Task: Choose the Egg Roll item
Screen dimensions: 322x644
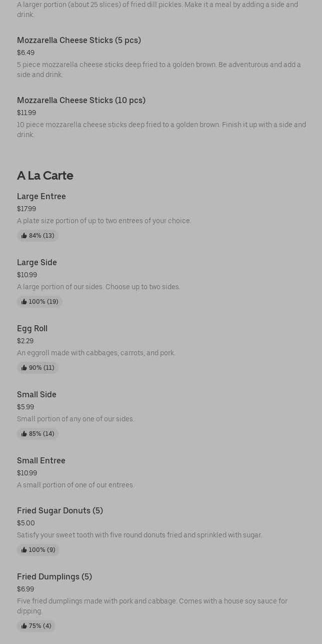Action: point(32,329)
